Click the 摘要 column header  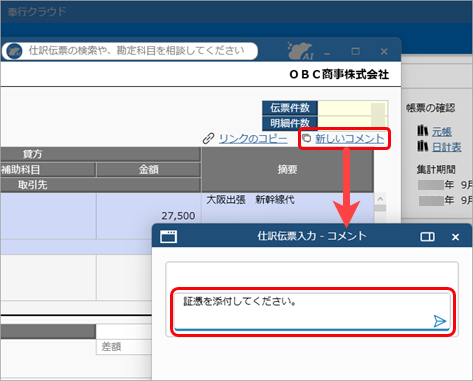[287, 170]
